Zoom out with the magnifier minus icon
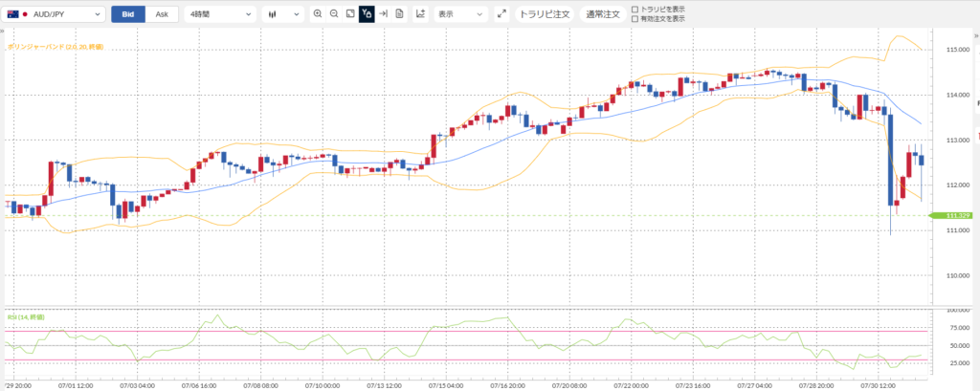980x391 pixels. tap(334, 13)
